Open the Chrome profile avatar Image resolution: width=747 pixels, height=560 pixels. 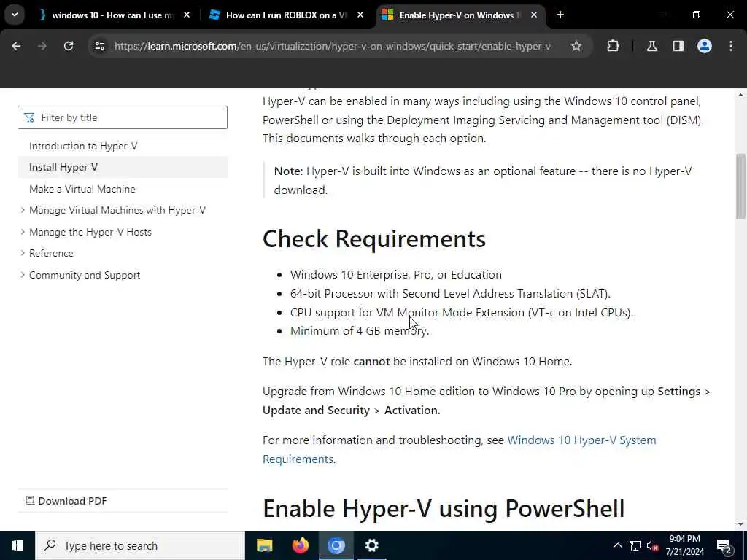click(x=704, y=46)
